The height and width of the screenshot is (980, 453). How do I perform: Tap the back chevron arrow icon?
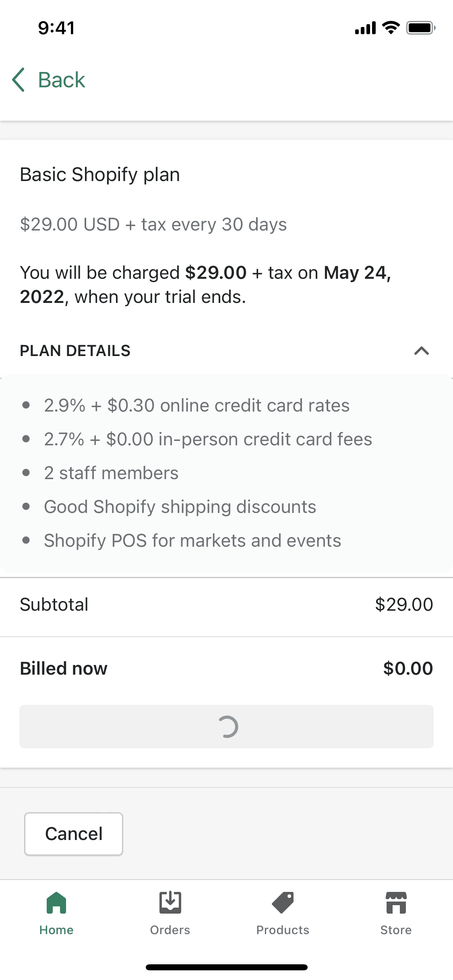19,80
